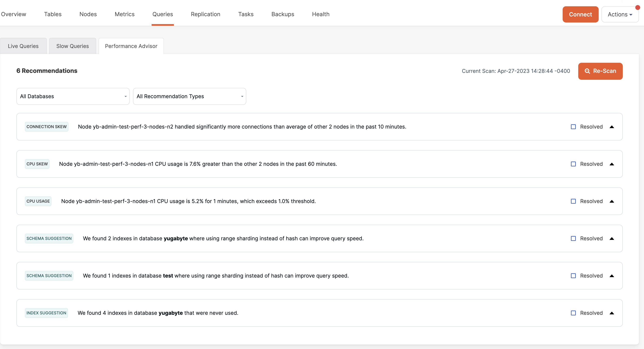Mark the unused indexes suggestion as Resolved

pos(574,313)
